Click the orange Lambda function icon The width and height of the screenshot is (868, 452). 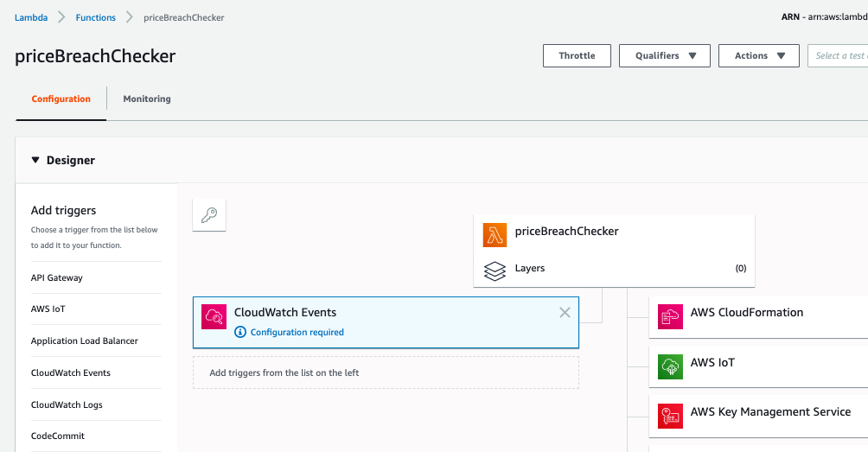click(495, 235)
